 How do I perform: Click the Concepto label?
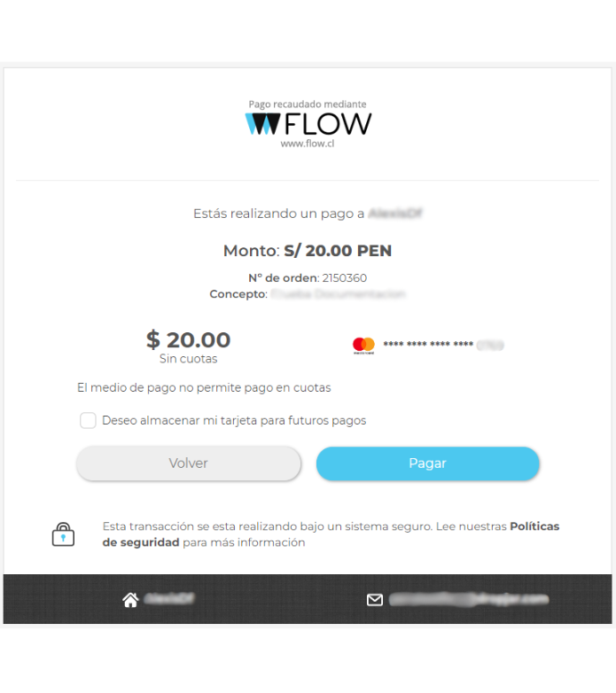coord(238,294)
